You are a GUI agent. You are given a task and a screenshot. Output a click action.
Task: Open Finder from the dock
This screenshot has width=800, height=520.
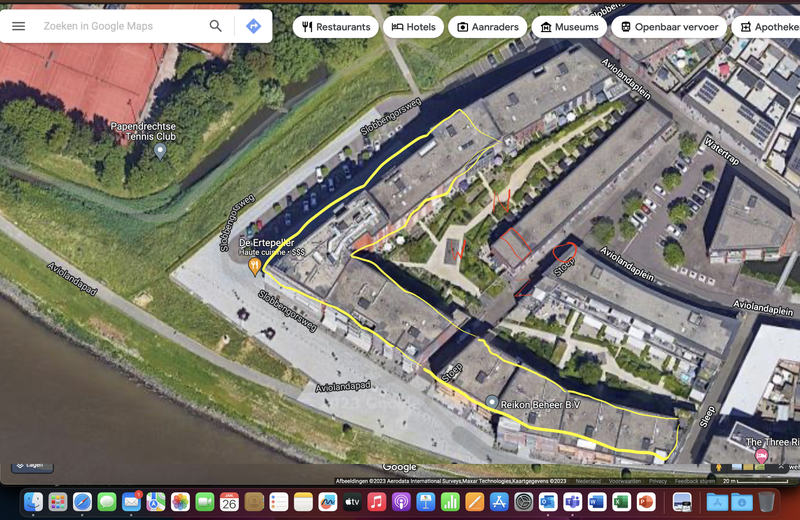[34, 502]
